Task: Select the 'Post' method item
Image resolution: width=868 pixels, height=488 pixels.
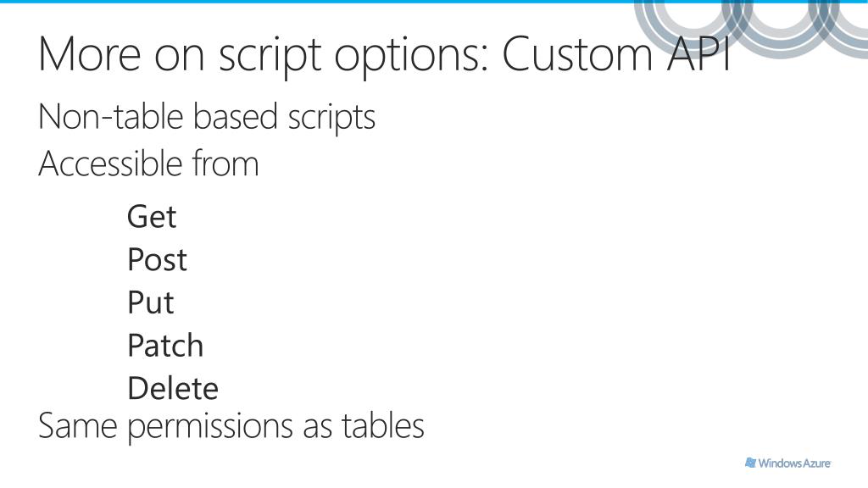Action: coord(157,259)
